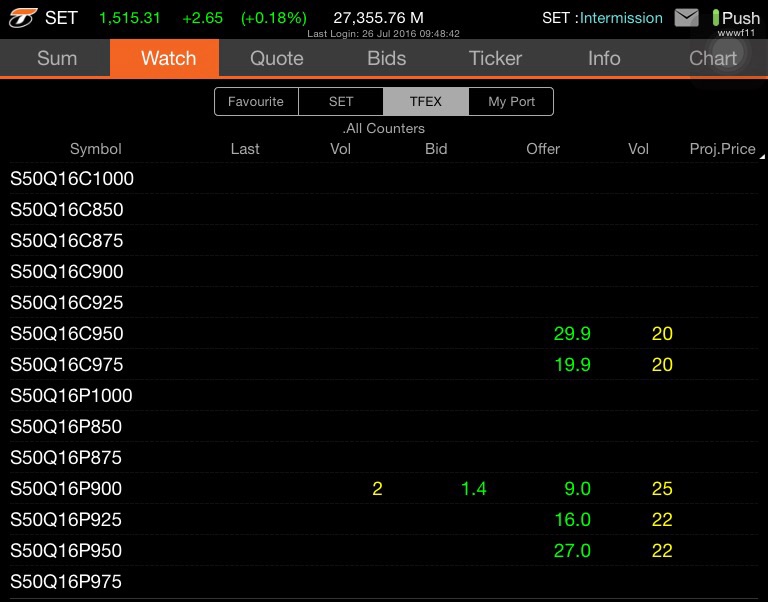Switch to the Sum tab
This screenshot has width=768, height=602.
tap(57, 58)
